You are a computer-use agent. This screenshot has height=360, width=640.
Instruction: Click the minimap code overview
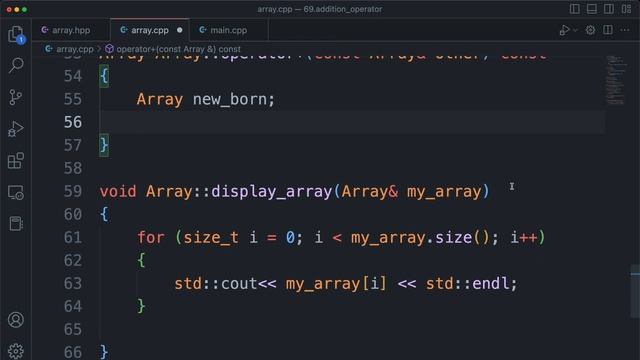tap(616, 81)
